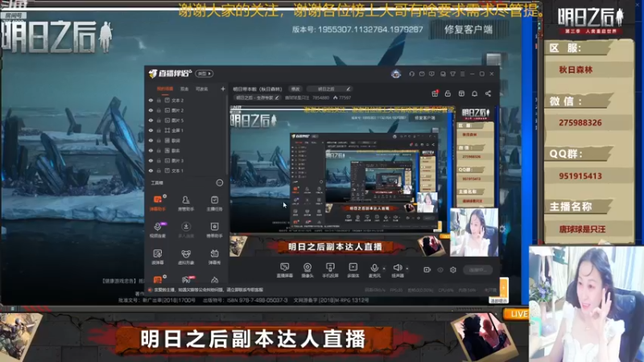Select the 文本 2 layer row
The width and height of the screenshot is (644, 362).
click(x=187, y=100)
